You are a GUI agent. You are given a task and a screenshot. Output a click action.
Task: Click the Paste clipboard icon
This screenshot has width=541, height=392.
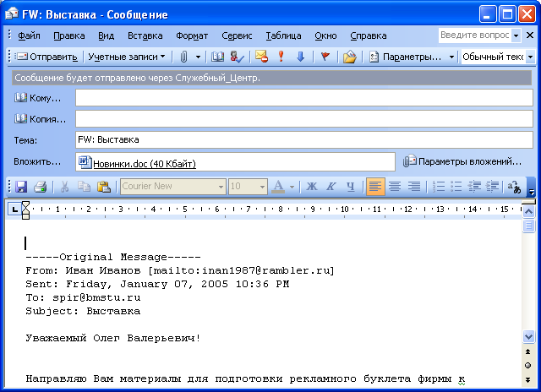(103, 187)
